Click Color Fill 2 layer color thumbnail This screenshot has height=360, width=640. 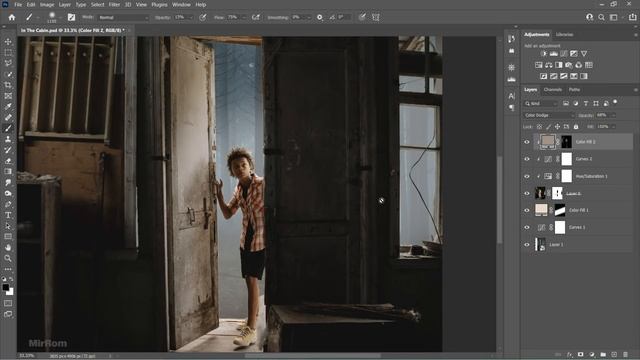[547, 142]
